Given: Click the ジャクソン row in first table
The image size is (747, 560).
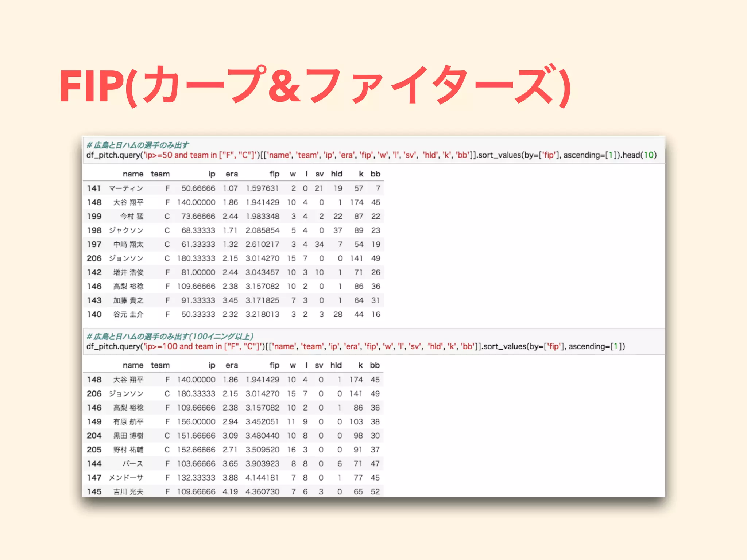Looking at the screenshot, I should (x=126, y=230).
